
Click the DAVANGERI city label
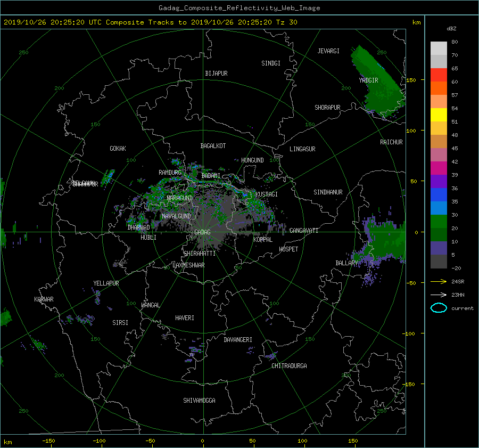(x=238, y=340)
